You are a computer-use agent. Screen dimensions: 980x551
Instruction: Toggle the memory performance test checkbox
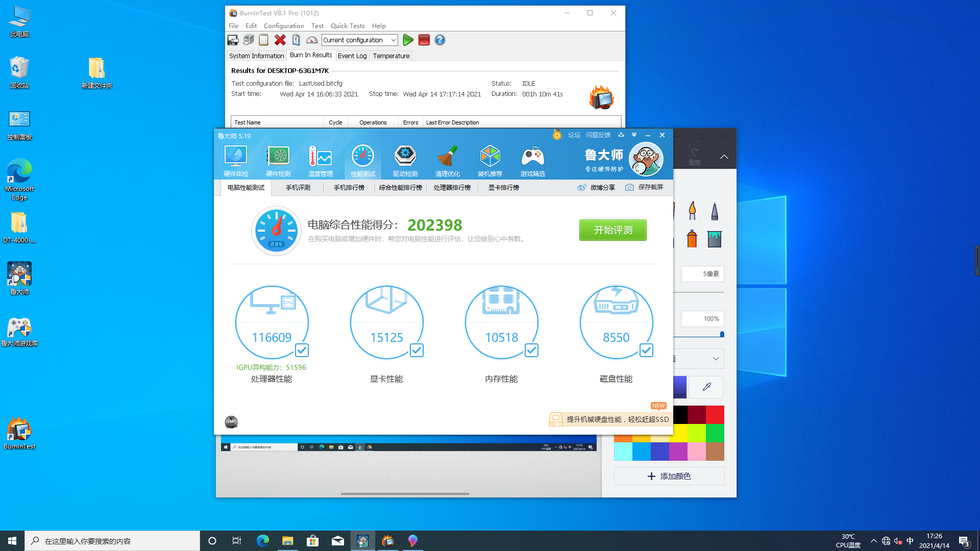click(531, 350)
